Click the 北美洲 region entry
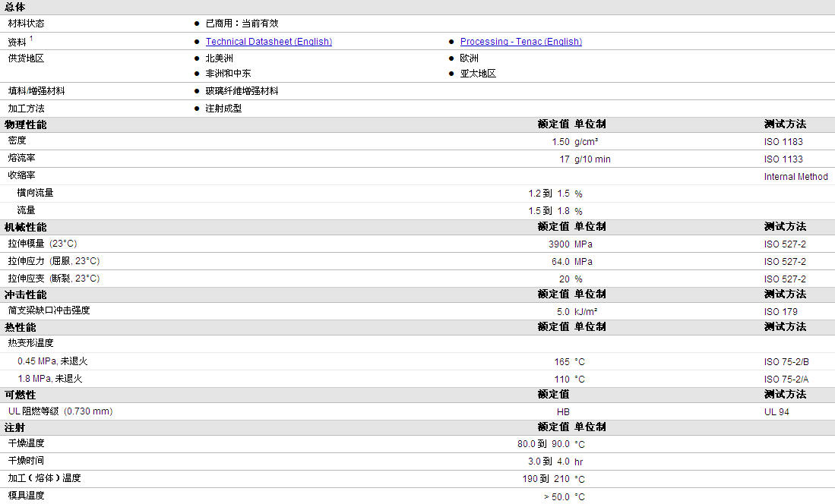The width and height of the screenshot is (835, 504). coord(220,58)
